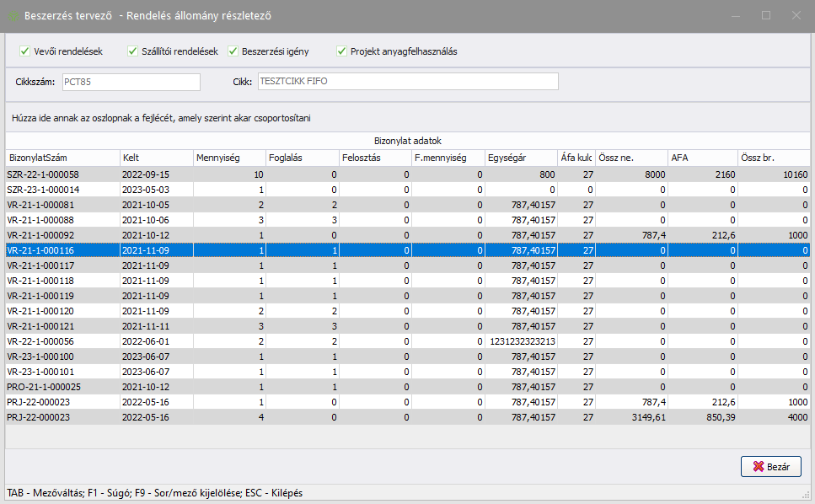The image size is (815, 504).
Task: Uncheck the Vevői rendelések checkbox
Action: tap(24, 51)
